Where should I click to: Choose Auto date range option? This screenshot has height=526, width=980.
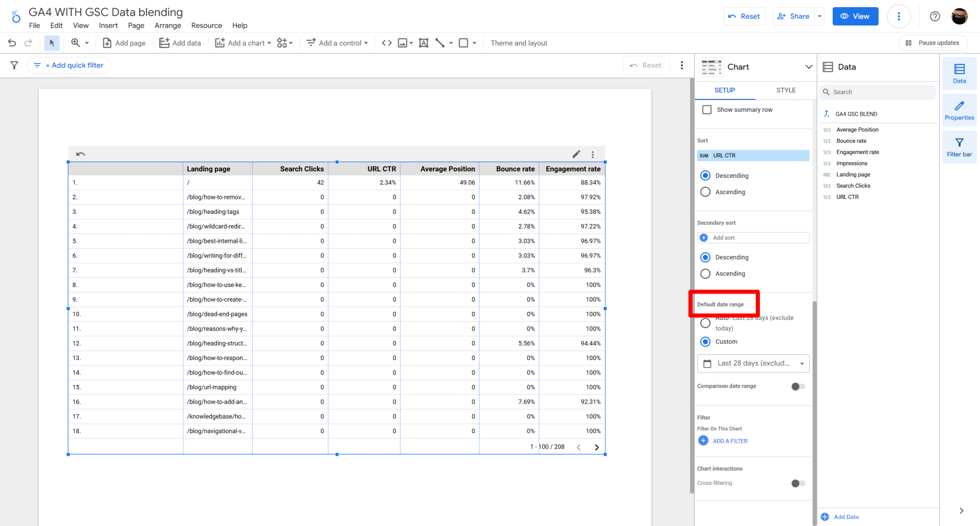tap(705, 323)
